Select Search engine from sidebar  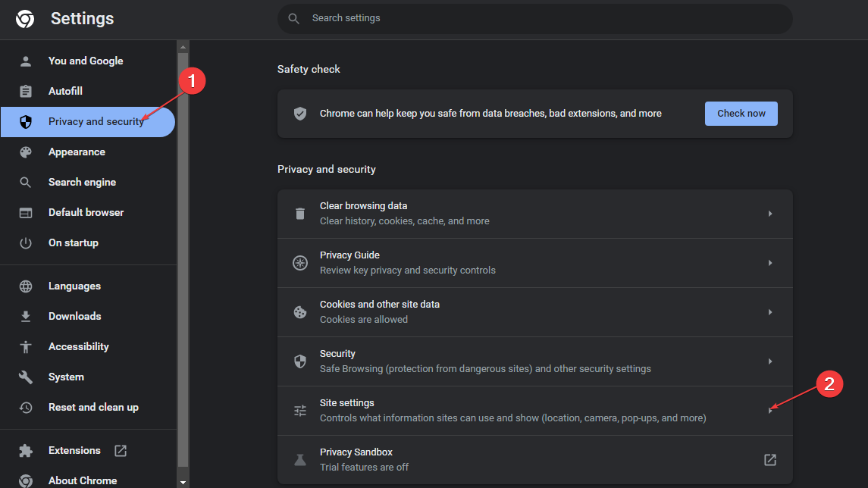pyautogui.click(x=82, y=182)
